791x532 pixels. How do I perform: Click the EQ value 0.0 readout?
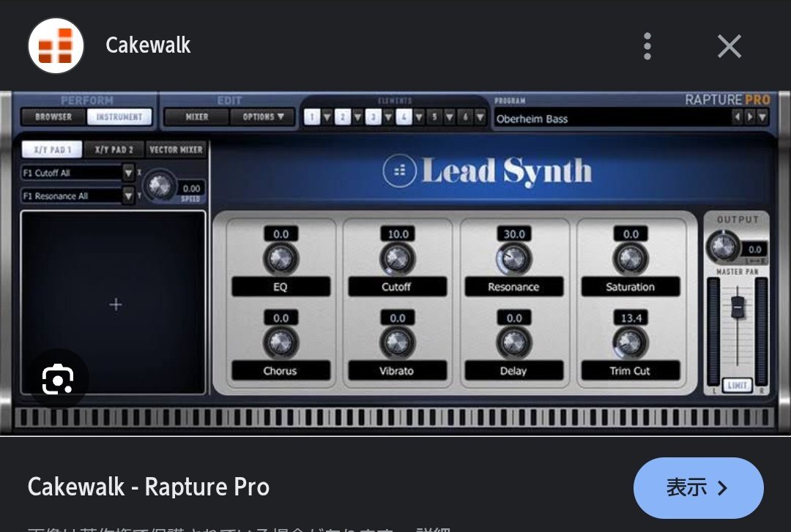click(x=281, y=234)
